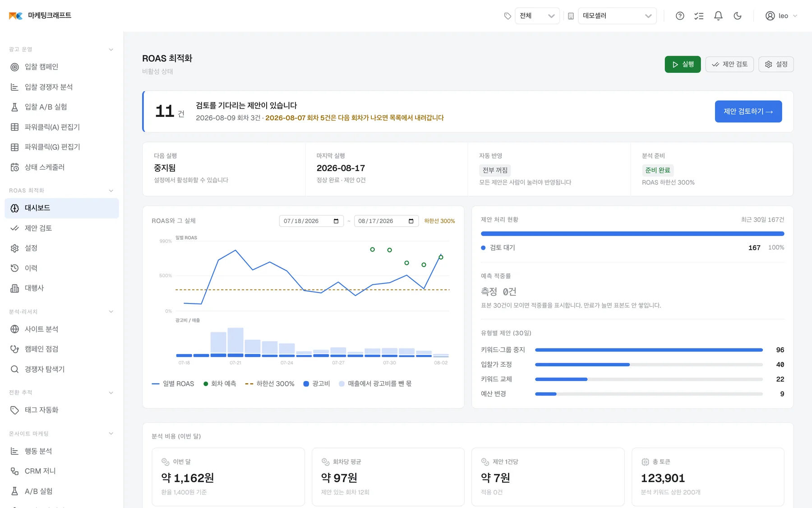
Task: Click the 전부 꺼짐 auto-apply badge
Action: (x=495, y=170)
